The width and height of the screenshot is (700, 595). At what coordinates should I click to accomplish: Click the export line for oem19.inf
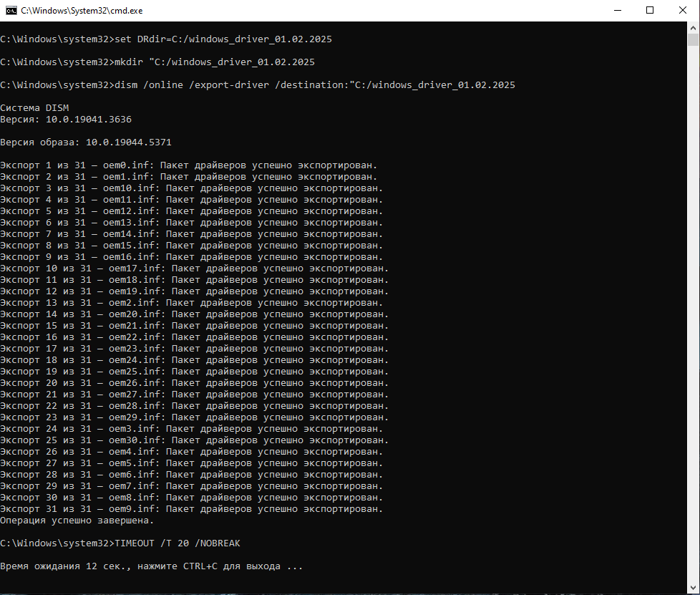(195, 291)
